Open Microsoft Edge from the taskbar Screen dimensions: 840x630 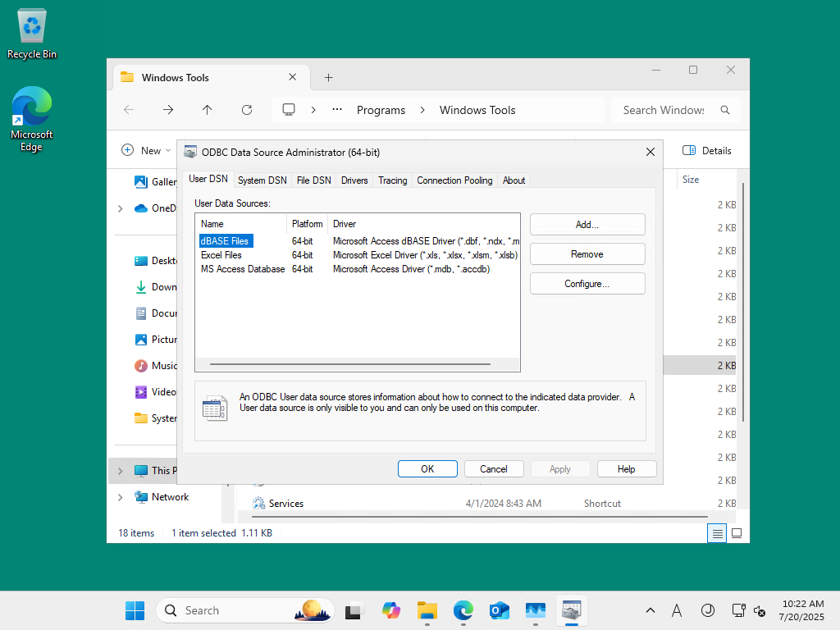point(463,610)
